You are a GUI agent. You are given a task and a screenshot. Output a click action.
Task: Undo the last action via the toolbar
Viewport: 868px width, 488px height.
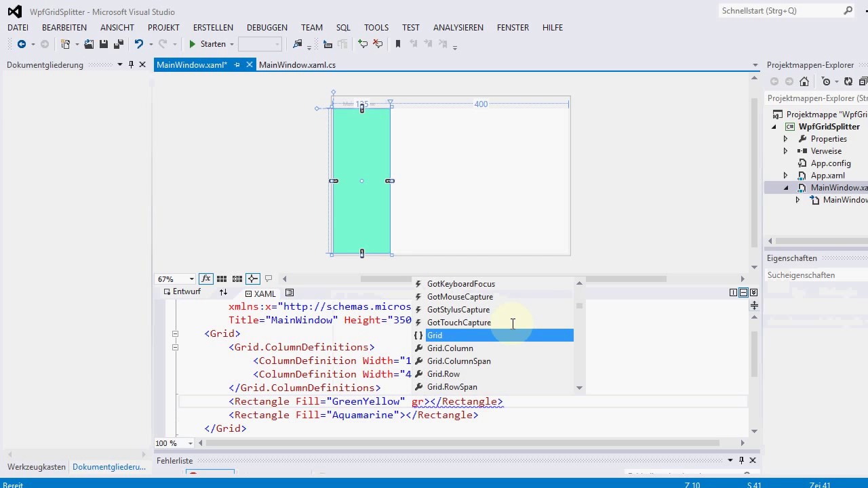pyautogui.click(x=139, y=44)
